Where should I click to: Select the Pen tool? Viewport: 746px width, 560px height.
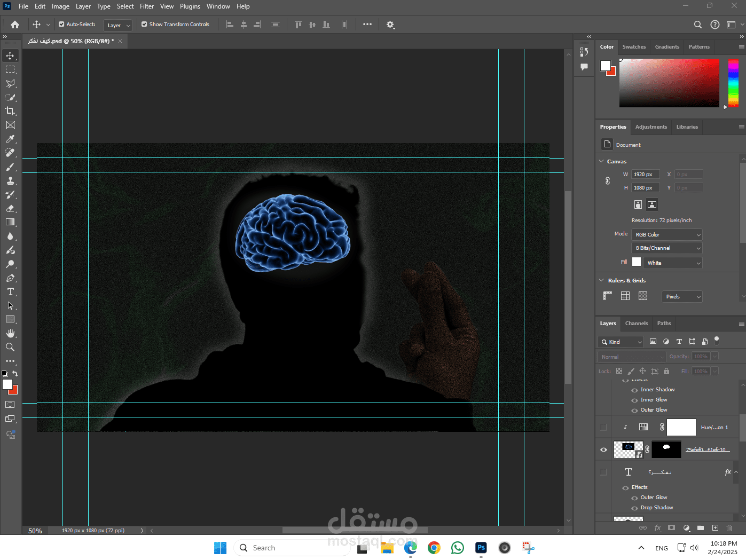tap(10, 278)
